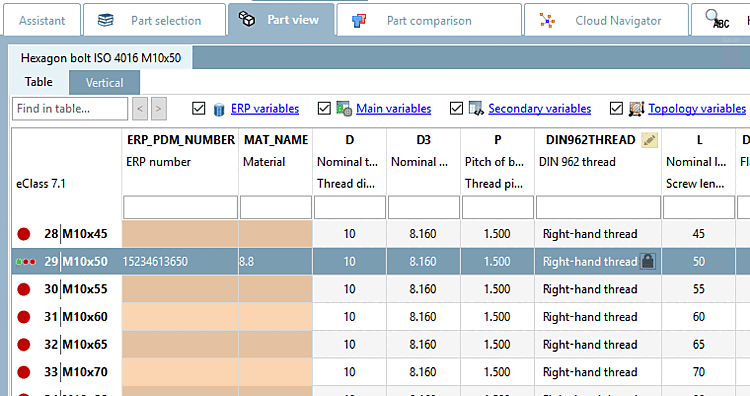Click the D column header
Viewport: 750px width, 396px height.
click(350, 140)
